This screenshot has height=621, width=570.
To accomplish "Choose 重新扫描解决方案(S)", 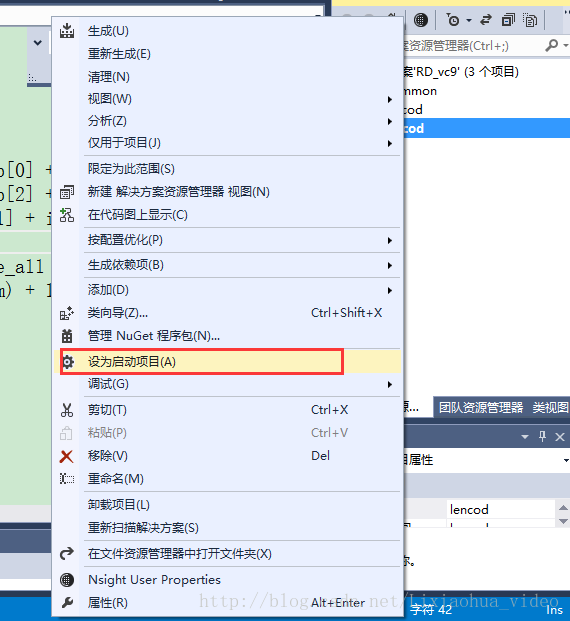I will [x=227, y=528].
